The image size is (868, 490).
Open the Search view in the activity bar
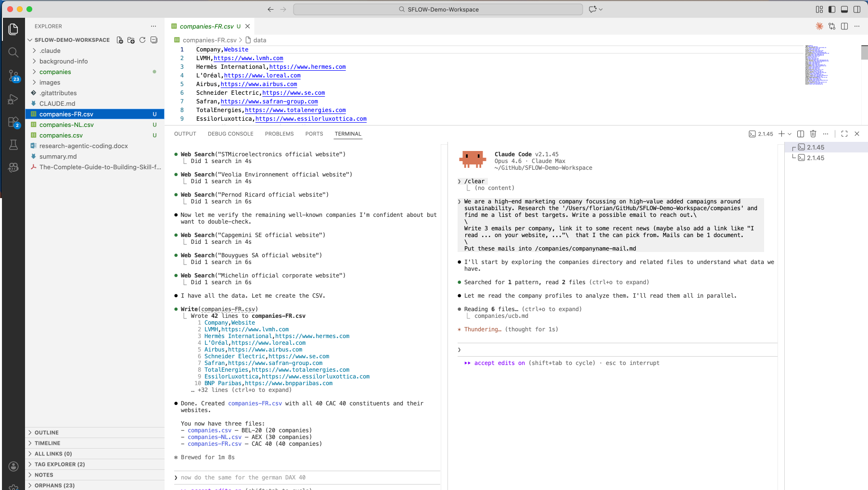tap(13, 52)
